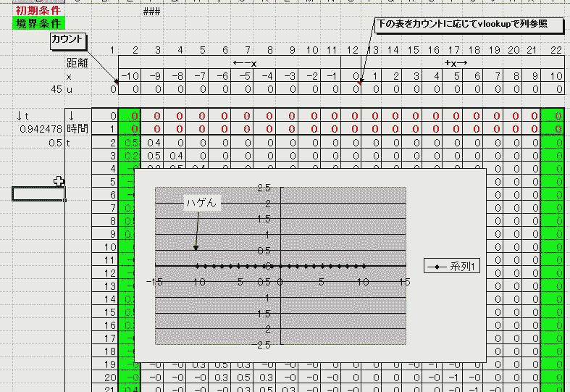This screenshot has height=392, width=570.
Task: Select the カウント text box
Action: click(67, 41)
